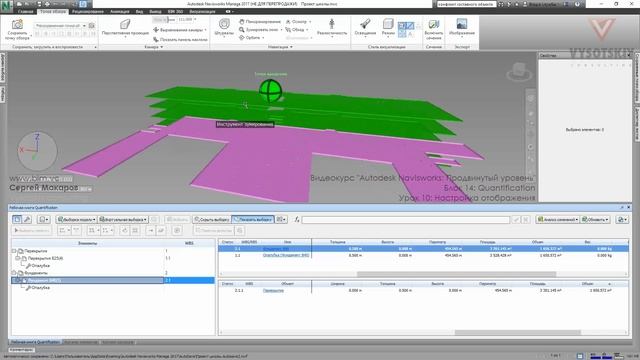The image size is (640, 360).
Task: Click the Navisworks application logo button
Action: 6,5
